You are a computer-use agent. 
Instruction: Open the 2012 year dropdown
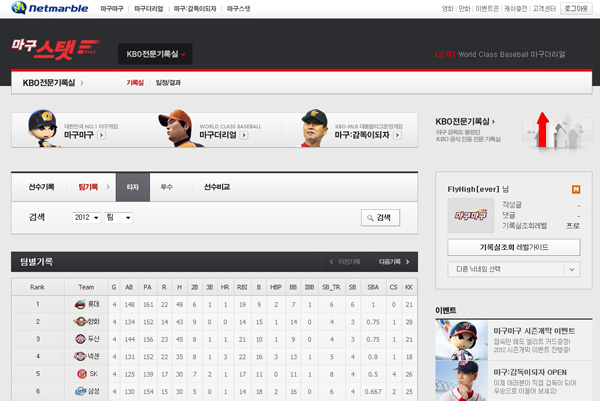87,217
